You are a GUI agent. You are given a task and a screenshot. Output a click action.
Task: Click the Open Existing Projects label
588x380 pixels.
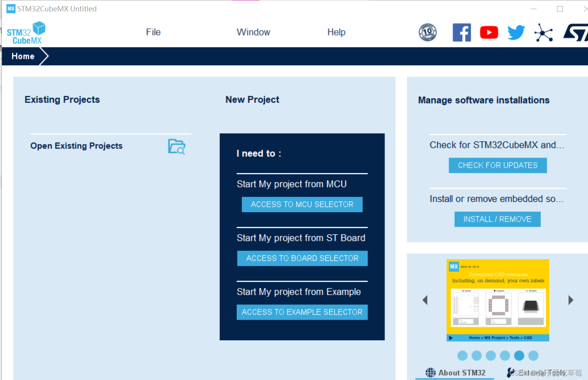pos(76,146)
